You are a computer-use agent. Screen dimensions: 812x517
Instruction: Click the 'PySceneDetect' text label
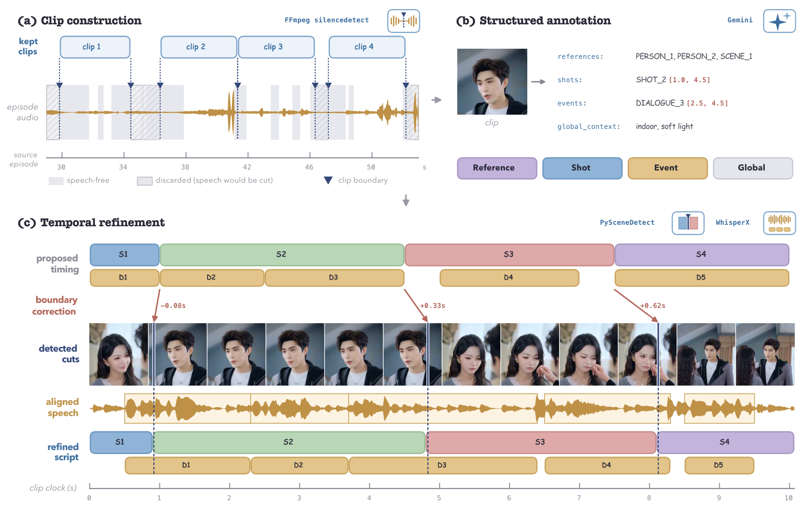coord(627,223)
